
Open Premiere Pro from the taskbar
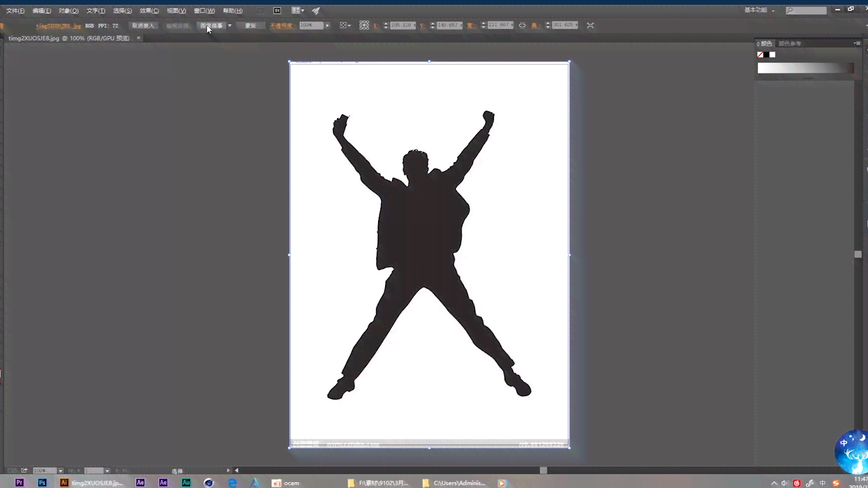19,482
